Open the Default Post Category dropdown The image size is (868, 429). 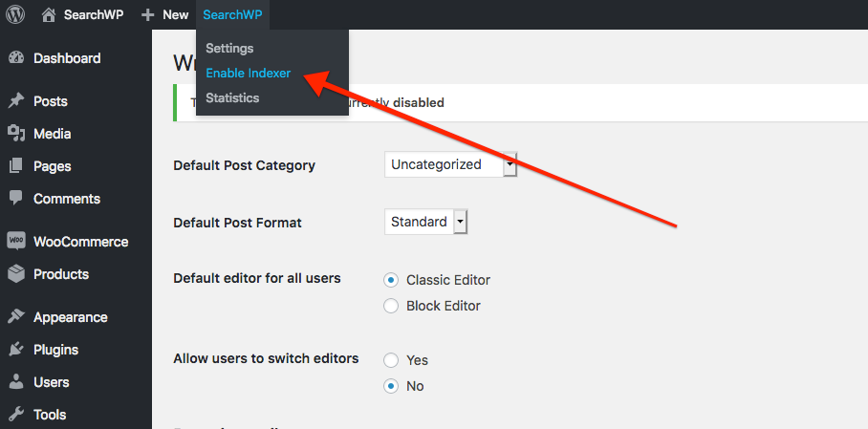pyautogui.click(x=450, y=164)
